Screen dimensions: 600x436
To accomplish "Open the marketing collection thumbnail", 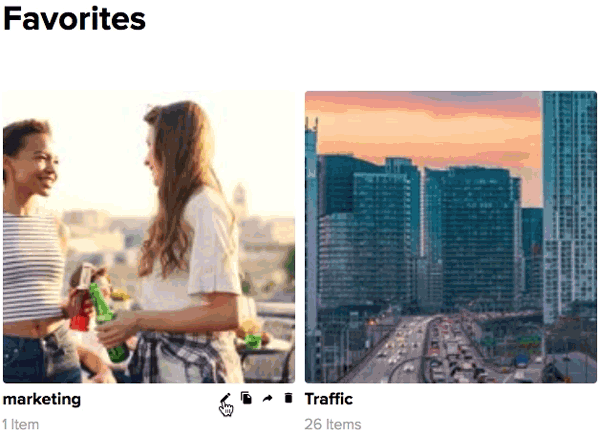I will coord(149,237).
